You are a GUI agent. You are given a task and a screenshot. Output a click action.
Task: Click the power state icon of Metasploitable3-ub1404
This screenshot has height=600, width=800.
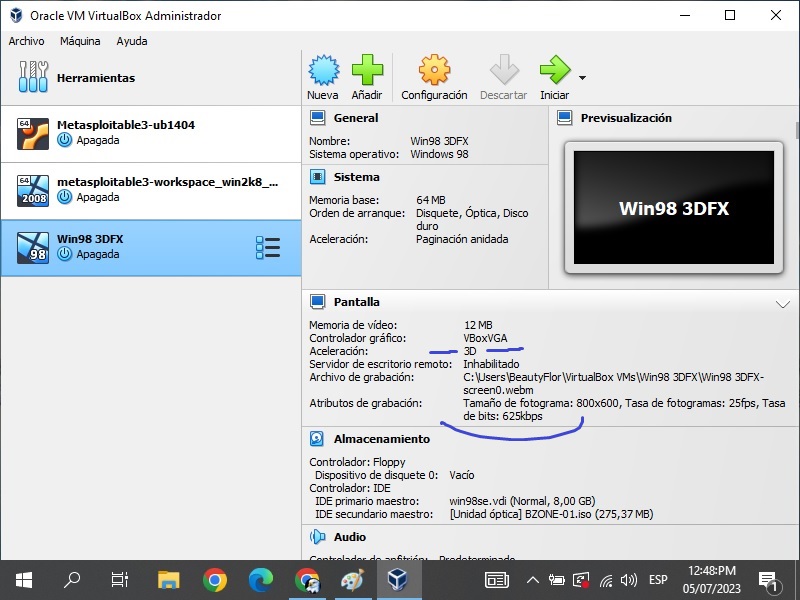pyautogui.click(x=64, y=140)
